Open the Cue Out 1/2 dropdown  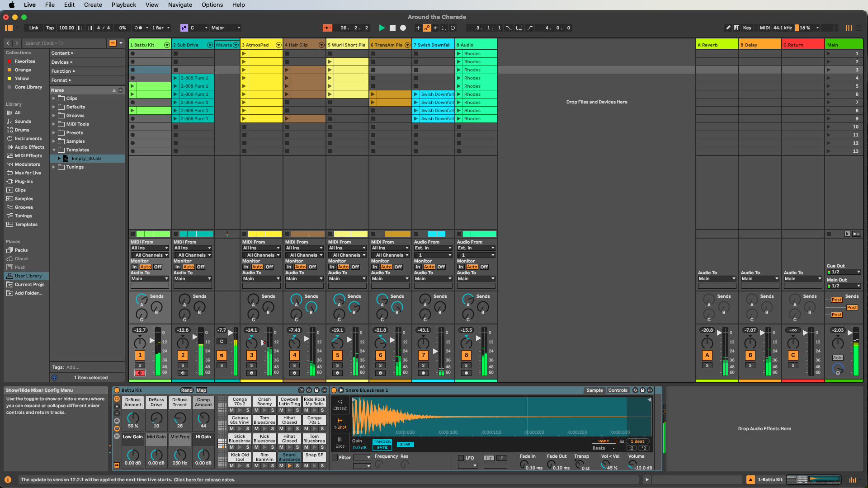[844, 272]
